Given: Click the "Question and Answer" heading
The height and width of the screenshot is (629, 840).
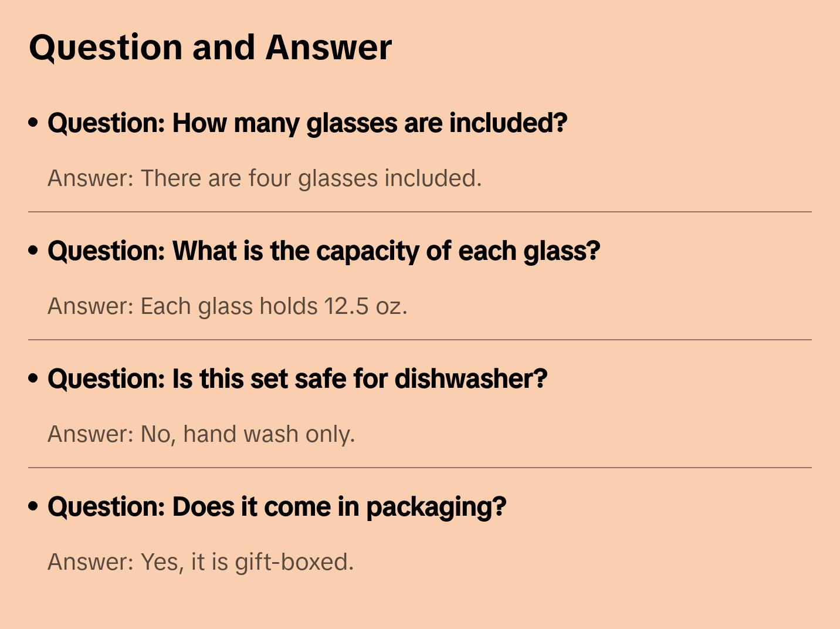Looking at the screenshot, I should coord(210,48).
